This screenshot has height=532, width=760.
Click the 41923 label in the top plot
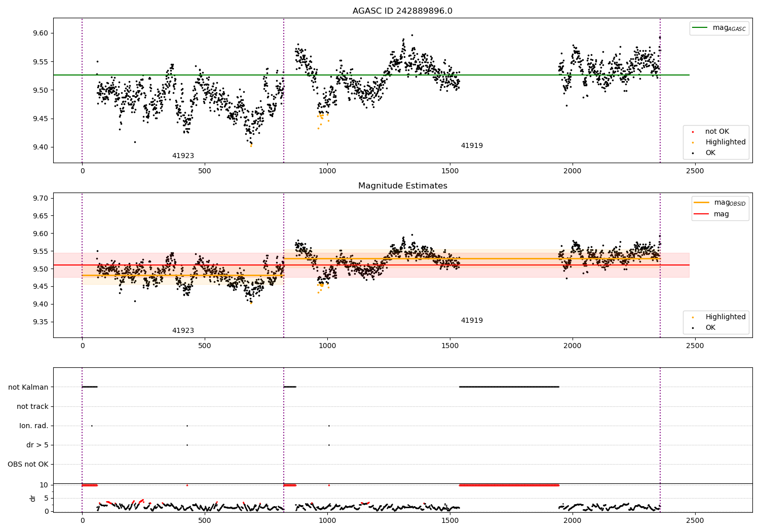coord(183,156)
